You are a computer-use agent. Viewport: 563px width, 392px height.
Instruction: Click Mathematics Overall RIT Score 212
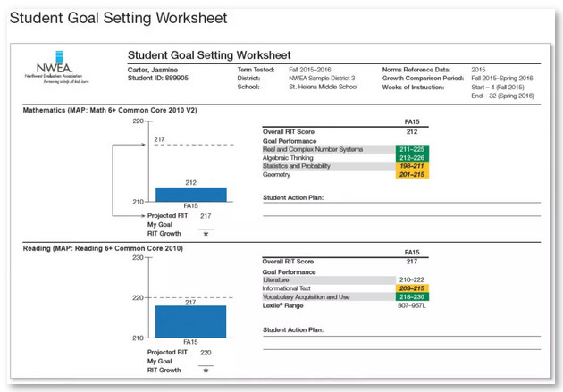(412, 131)
